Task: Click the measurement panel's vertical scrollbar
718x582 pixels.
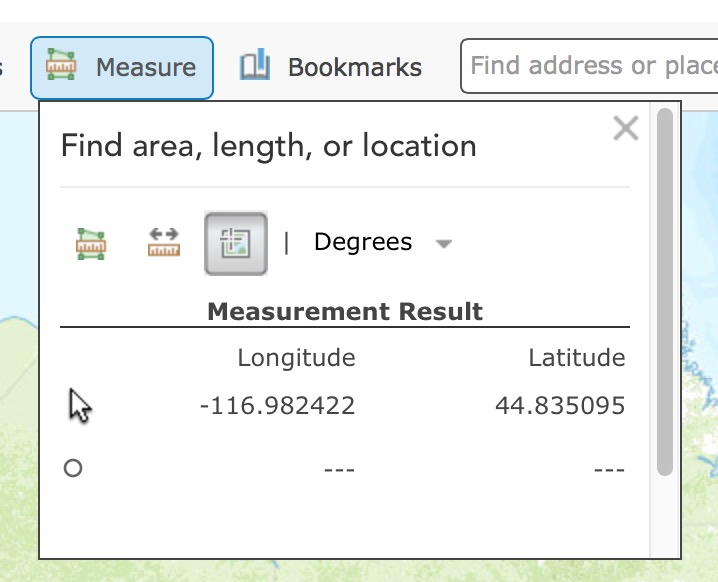Action: coord(664,292)
